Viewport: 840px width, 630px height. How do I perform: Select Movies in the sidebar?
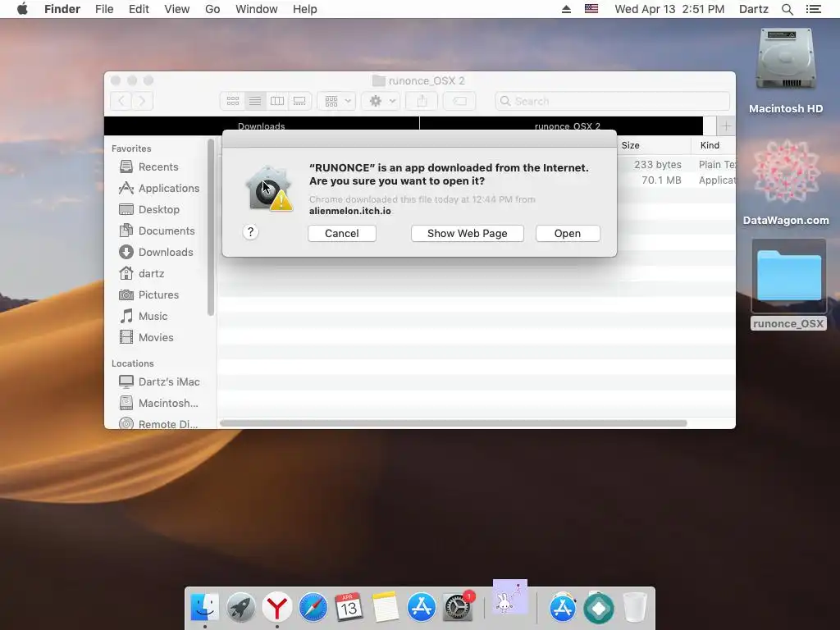click(x=156, y=337)
